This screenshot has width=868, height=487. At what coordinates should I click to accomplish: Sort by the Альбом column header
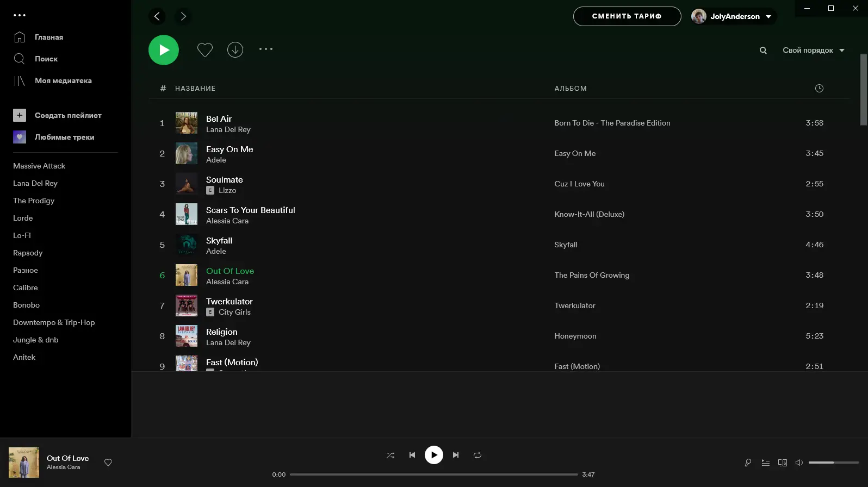[571, 88]
